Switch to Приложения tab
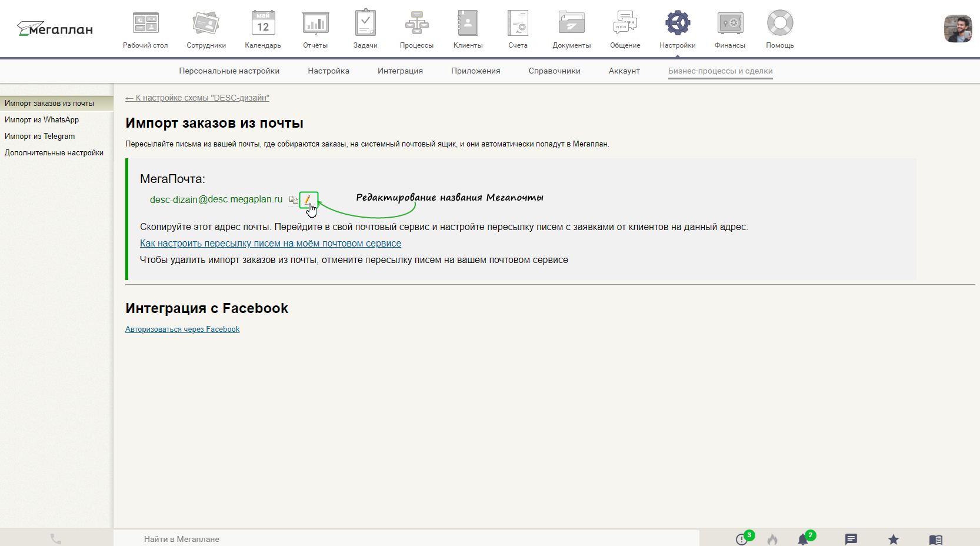 [476, 71]
